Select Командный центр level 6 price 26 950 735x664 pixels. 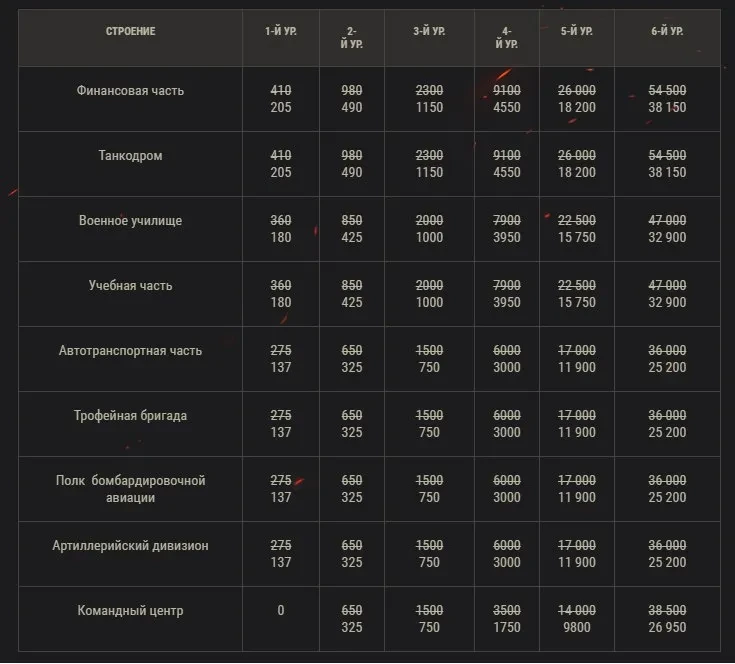[667, 627]
